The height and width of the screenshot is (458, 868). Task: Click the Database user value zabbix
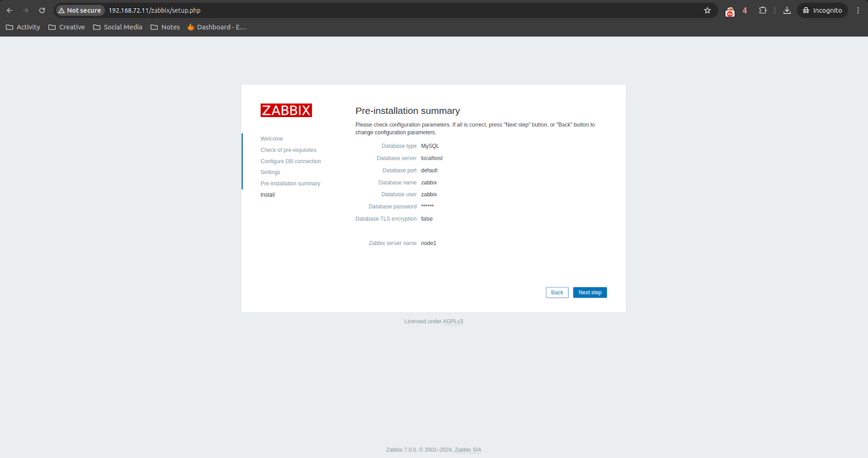click(x=429, y=195)
